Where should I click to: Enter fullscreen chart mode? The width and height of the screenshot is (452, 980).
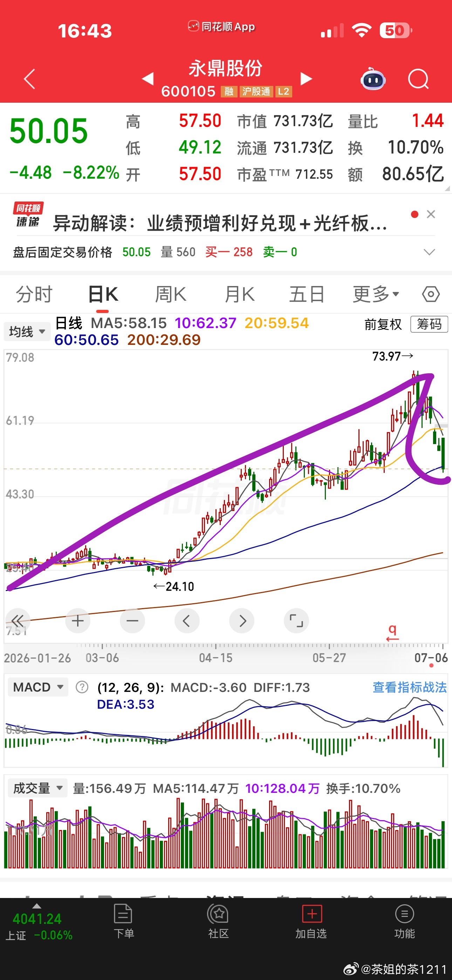click(296, 621)
